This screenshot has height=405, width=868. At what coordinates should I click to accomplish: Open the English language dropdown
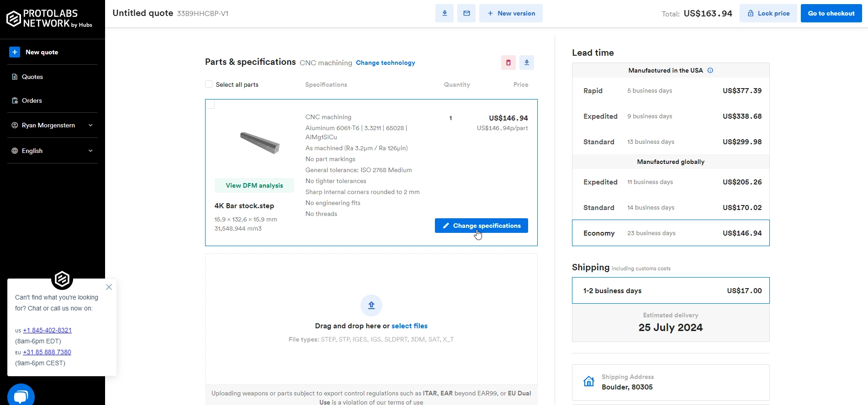pyautogui.click(x=53, y=151)
